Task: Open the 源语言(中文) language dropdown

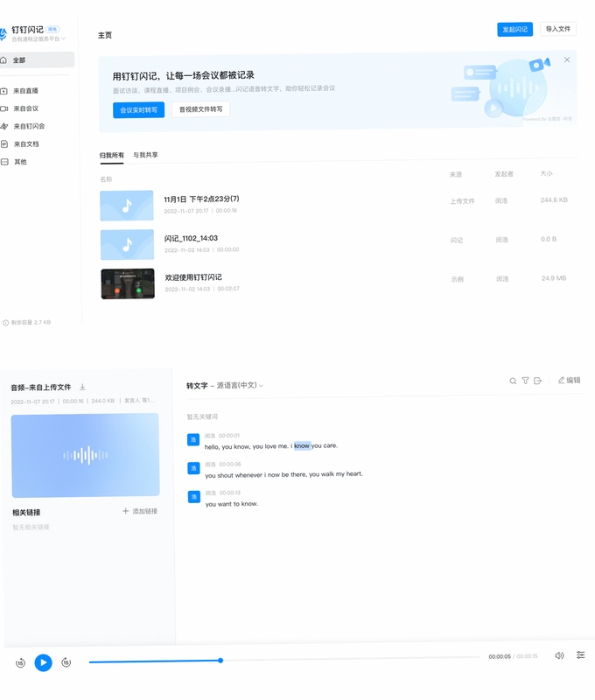Action: [x=240, y=385]
